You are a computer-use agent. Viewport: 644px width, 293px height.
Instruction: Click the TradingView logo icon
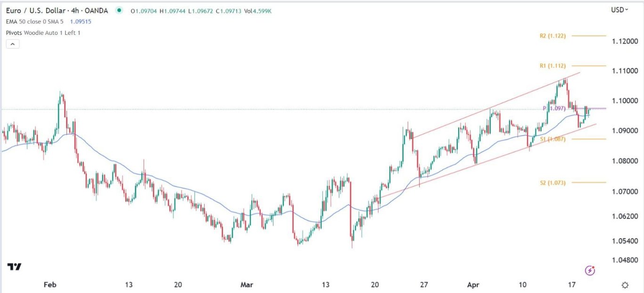click(x=15, y=267)
